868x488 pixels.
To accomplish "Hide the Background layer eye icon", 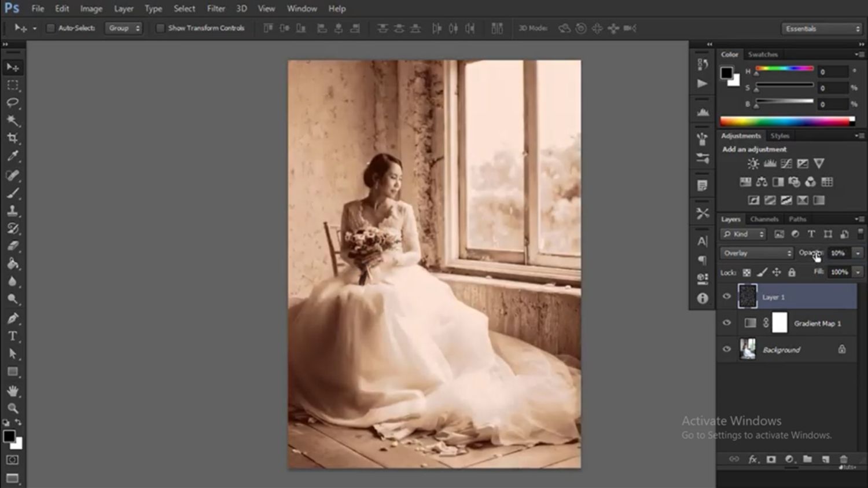I will point(727,349).
